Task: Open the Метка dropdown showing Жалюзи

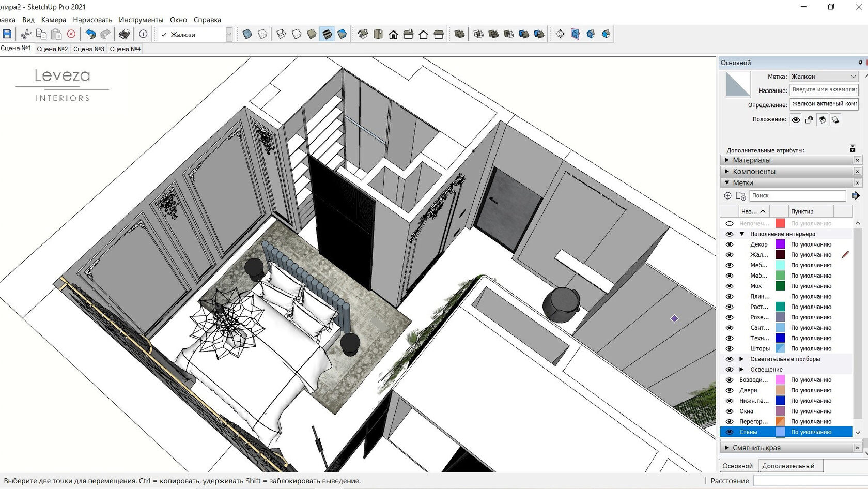Action: tap(824, 77)
